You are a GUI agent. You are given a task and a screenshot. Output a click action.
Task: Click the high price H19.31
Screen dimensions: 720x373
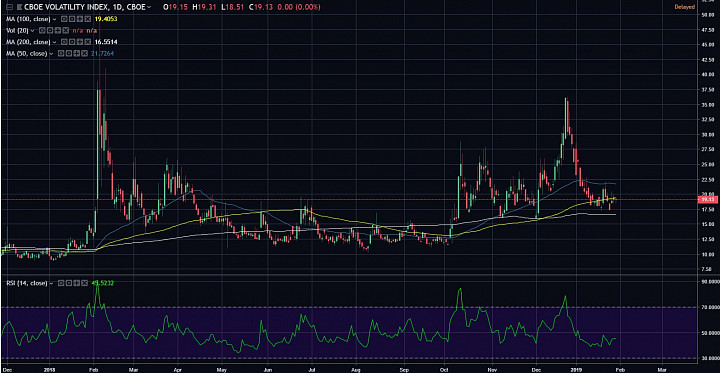pos(204,7)
